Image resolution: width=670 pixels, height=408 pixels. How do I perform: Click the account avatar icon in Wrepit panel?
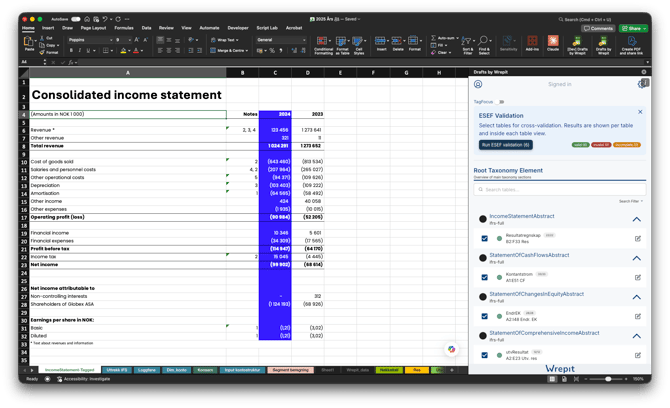pos(478,84)
